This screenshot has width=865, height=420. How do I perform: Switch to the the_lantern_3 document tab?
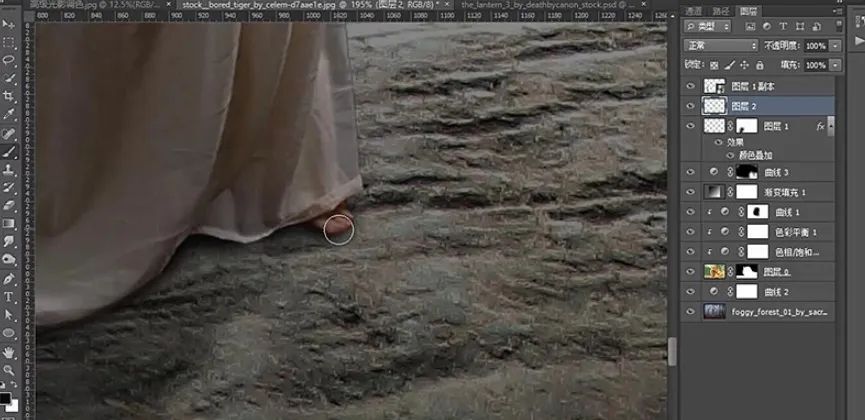[x=542, y=5]
